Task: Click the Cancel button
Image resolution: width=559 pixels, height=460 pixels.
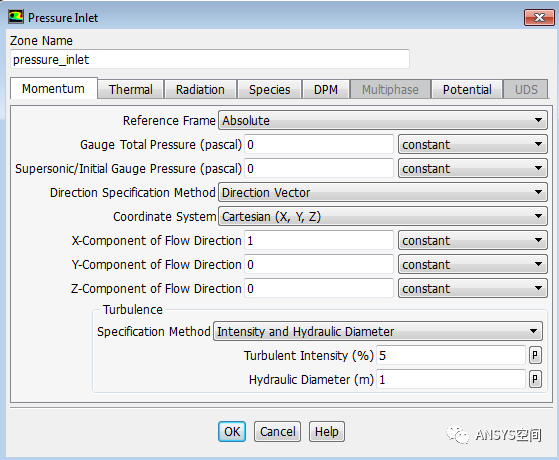Action: [277, 431]
